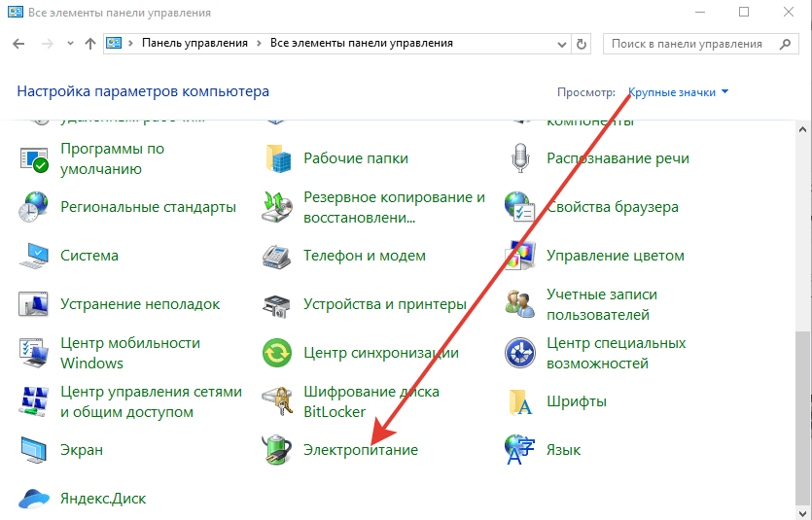Open the 'Крупные значки' view dropdown
The image size is (812, 520).
click(x=678, y=92)
